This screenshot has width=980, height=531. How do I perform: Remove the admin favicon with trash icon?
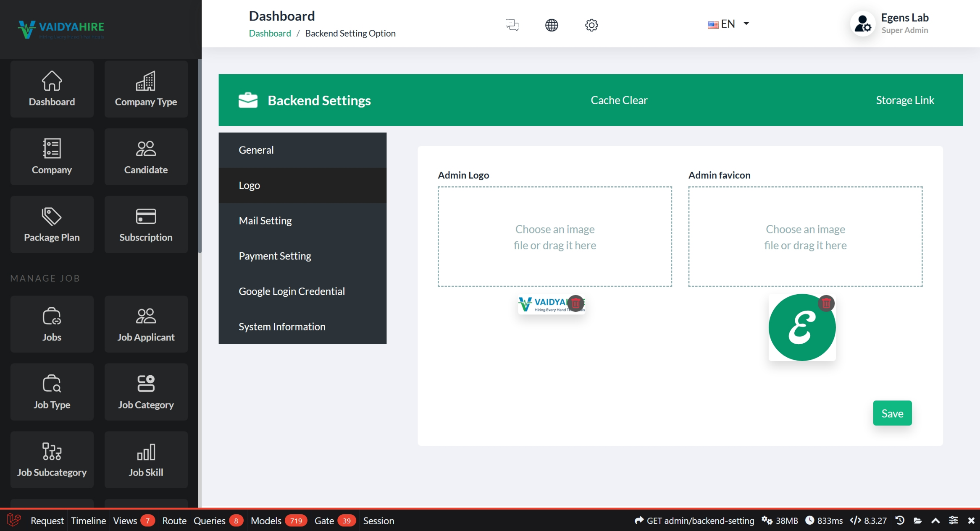826,303
